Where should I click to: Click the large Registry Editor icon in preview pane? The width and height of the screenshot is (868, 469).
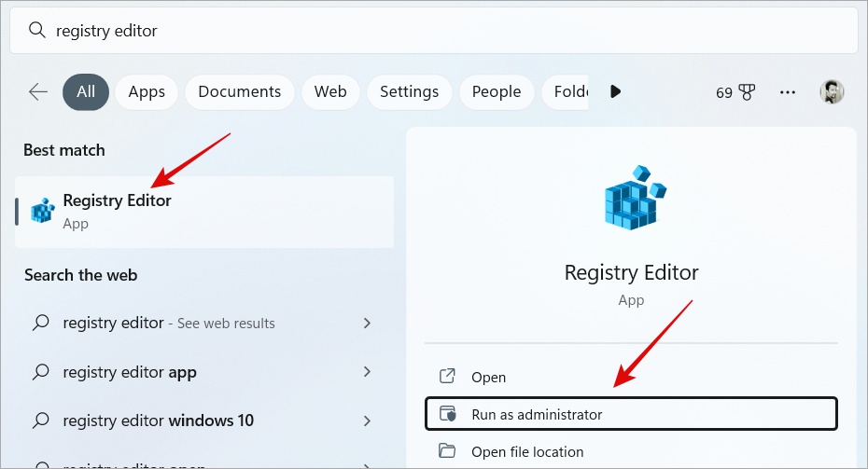(x=635, y=198)
